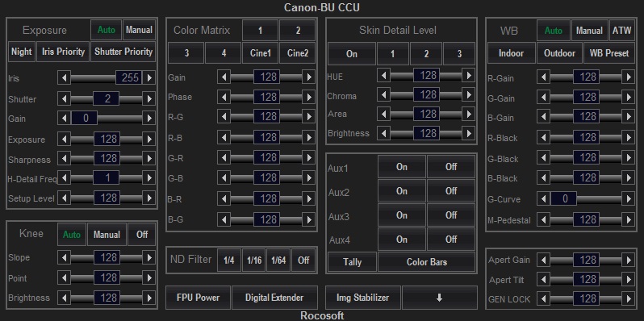Click R-Gain right arrow

628,77
